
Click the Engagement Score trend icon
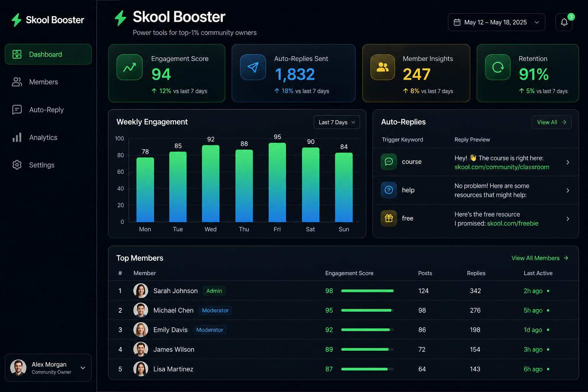tap(129, 67)
